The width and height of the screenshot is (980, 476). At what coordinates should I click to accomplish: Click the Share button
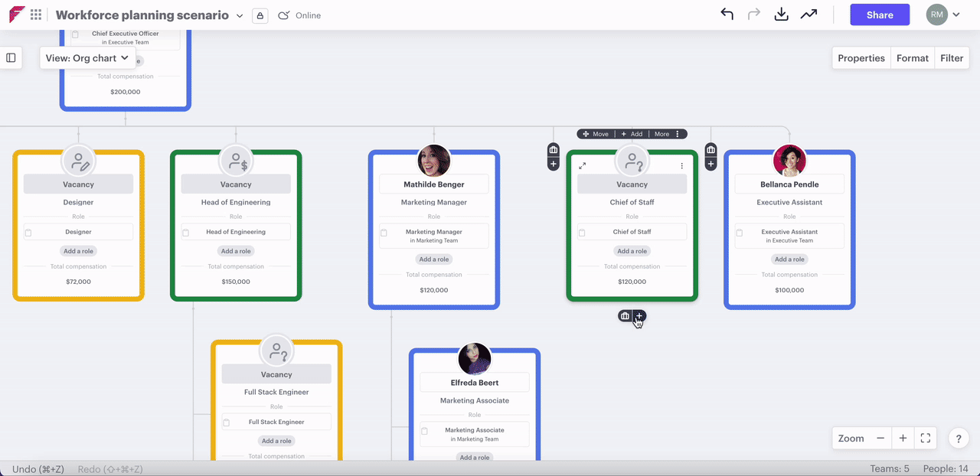879,15
